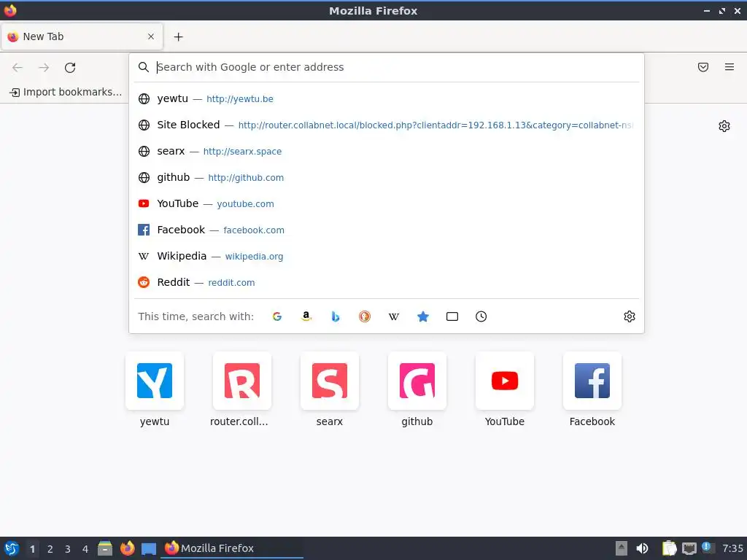Image resolution: width=747 pixels, height=560 pixels.
Task: Open new tab page personalize gear
Action: coord(724,126)
